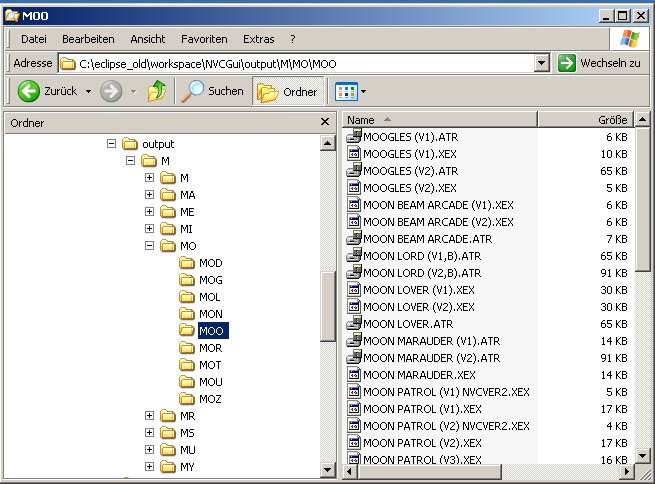Select the MOON MARAUDER.XEX file icon
This screenshot has height=484, width=655.
click(354, 374)
